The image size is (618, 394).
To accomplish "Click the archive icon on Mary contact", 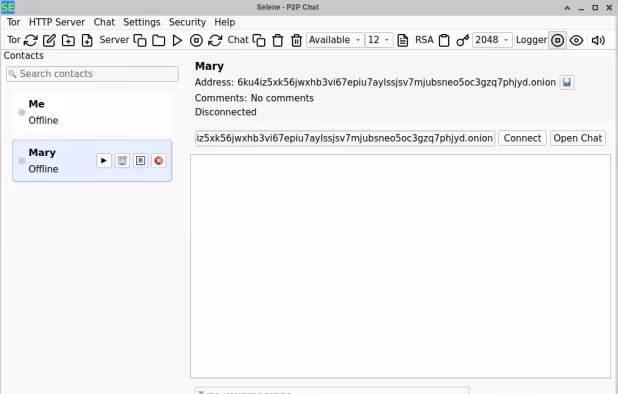I will pos(123,161).
